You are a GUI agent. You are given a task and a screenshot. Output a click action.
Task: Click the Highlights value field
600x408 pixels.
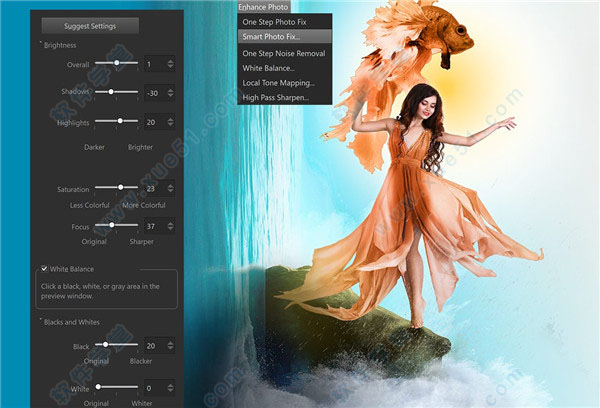156,121
